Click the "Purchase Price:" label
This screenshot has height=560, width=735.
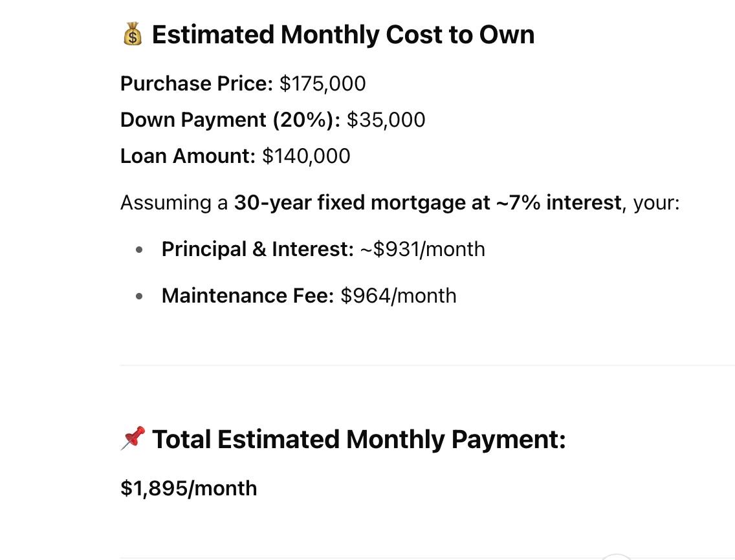(197, 83)
